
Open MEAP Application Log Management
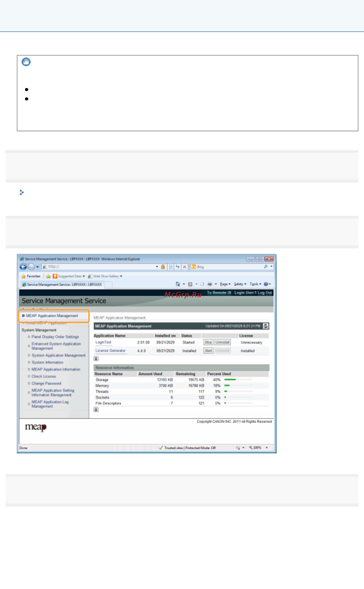pos(50,404)
